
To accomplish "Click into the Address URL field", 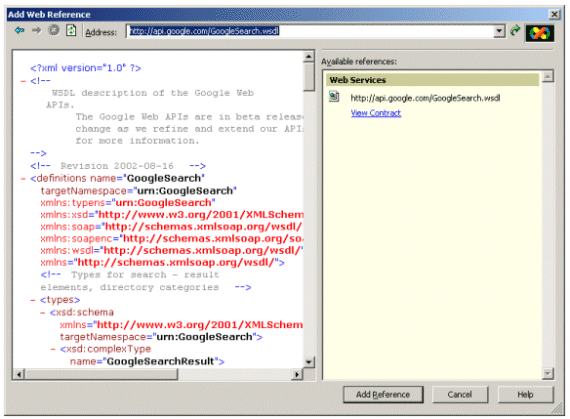I will point(311,31).
